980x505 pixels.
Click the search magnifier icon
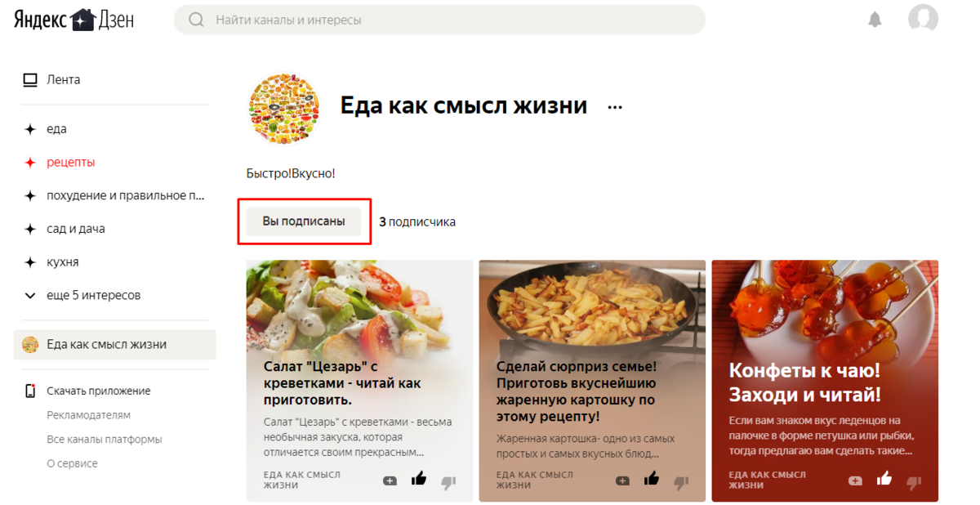pos(196,20)
